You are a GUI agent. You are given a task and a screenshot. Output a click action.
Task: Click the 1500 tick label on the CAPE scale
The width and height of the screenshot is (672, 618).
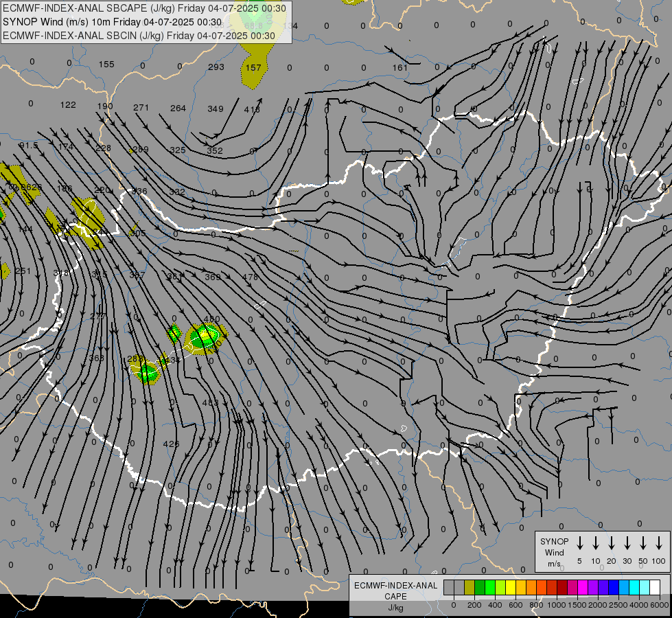click(x=577, y=605)
